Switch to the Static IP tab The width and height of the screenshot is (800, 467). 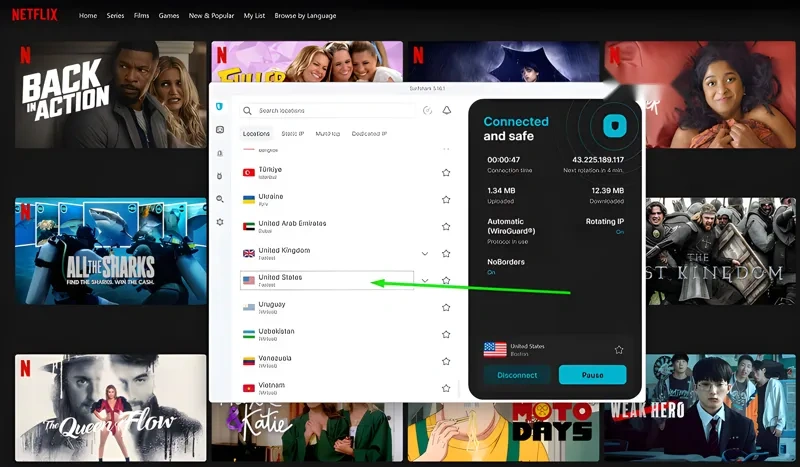292,134
